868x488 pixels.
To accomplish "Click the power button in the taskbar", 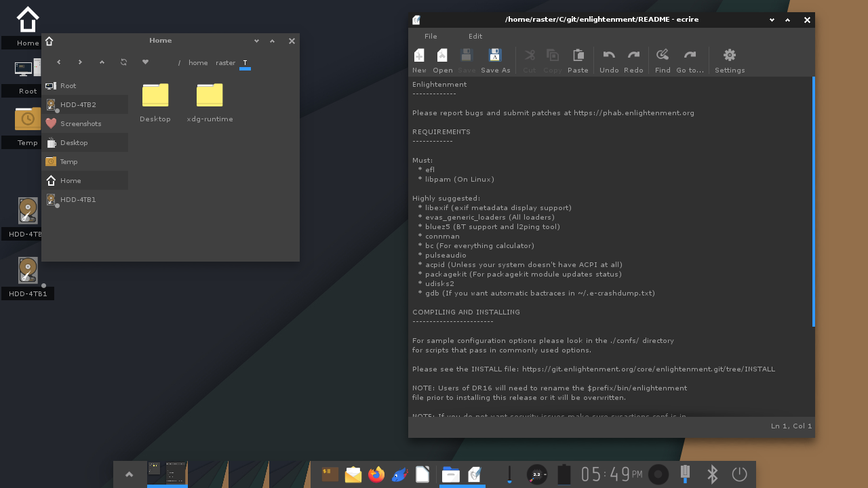I will (x=739, y=474).
